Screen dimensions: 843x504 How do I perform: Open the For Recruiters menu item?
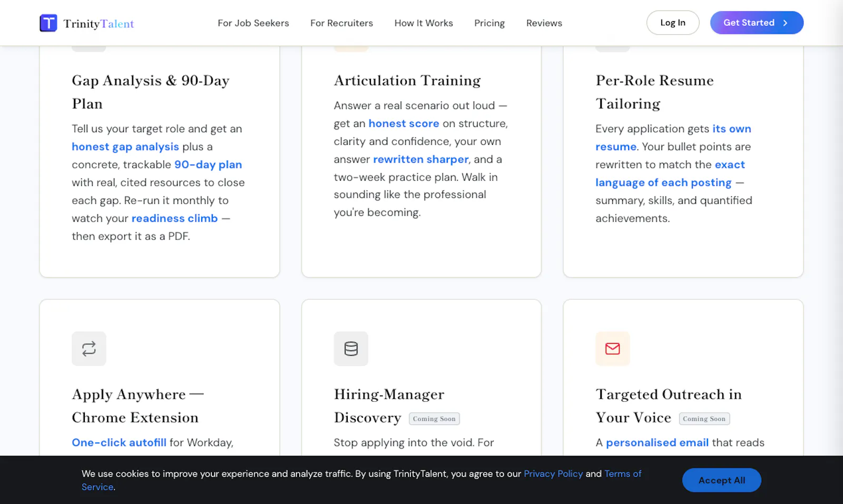point(341,23)
